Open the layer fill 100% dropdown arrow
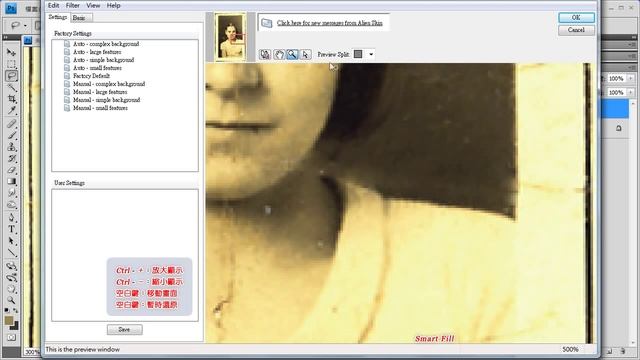This screenshot has height=360, width=640. [x=631, y=93]
